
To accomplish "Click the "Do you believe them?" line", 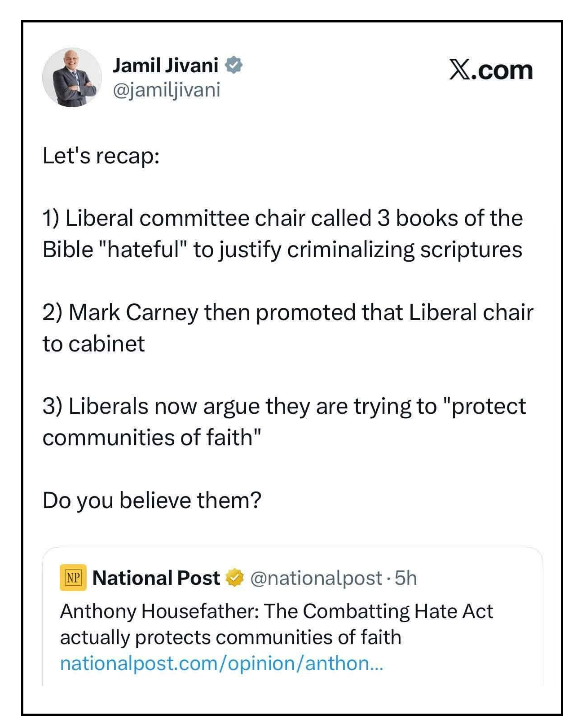I will pos(152,500).
